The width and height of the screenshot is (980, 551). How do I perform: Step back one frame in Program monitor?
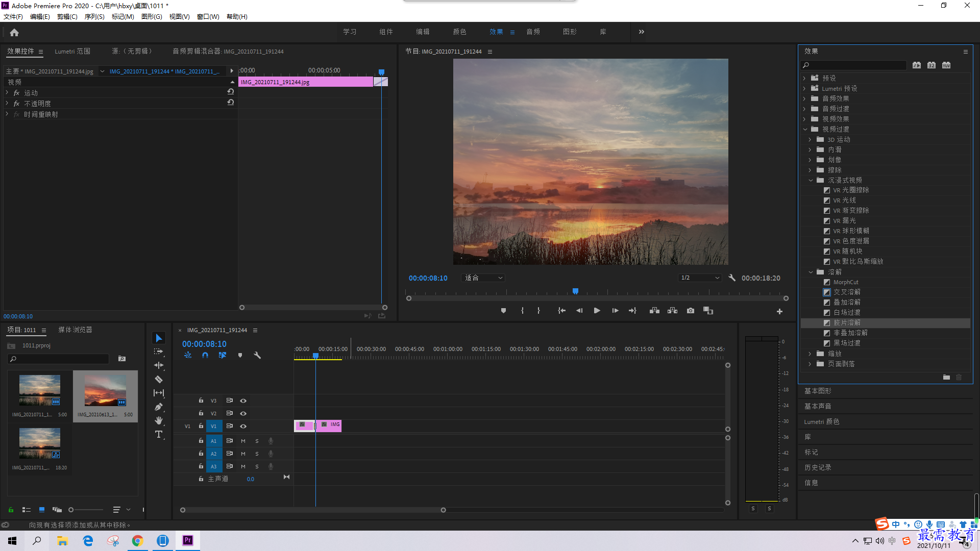point(579,311)
